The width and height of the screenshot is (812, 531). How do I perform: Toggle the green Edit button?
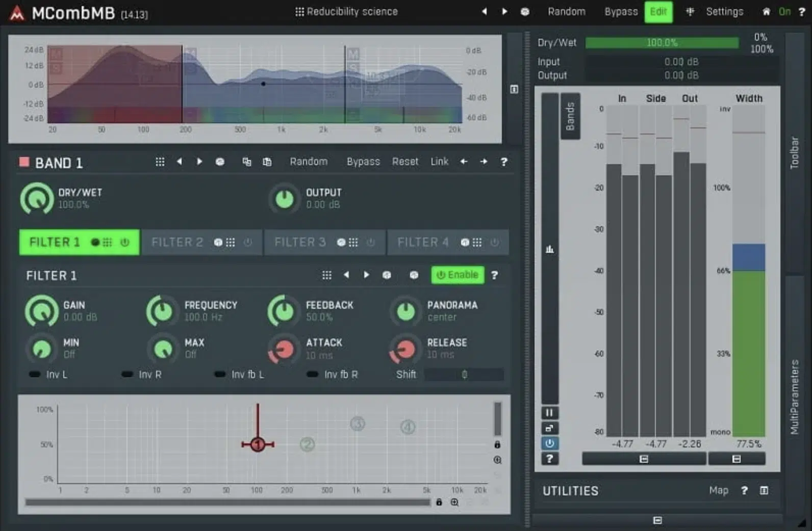tap(658, 11)
